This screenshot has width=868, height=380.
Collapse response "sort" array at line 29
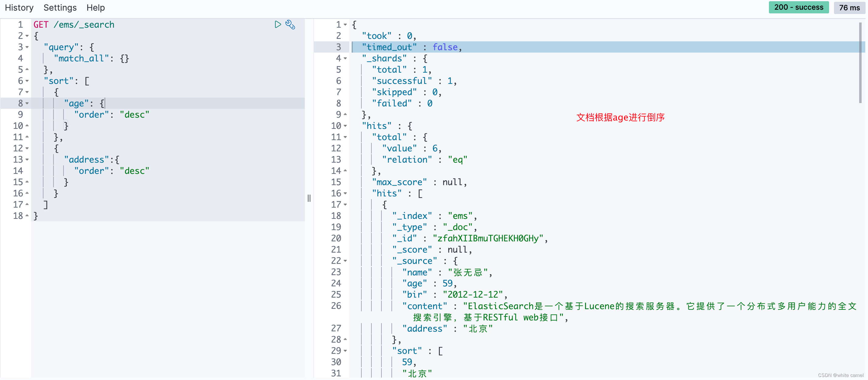[x=345, y=351]
